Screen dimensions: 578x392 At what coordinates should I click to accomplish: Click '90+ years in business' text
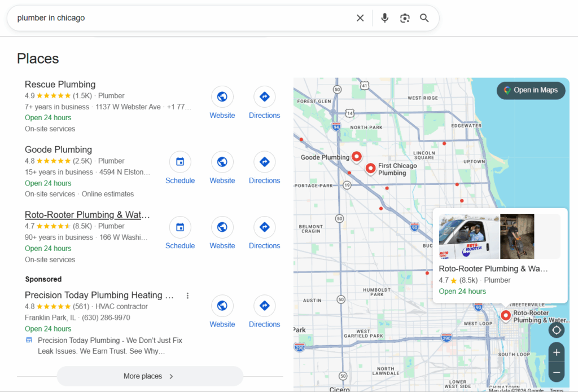click(x=59, y=237)
